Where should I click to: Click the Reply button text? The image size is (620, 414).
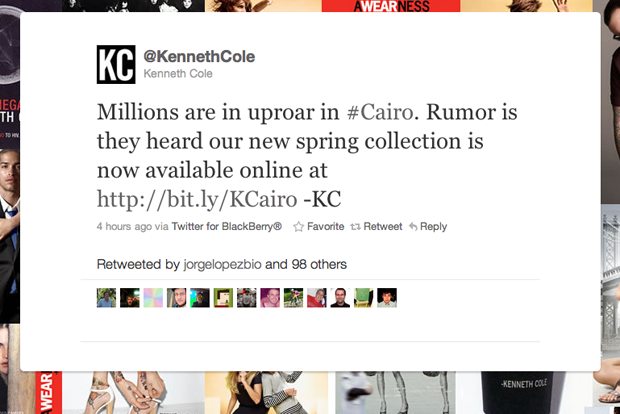[x=433, y=227]
